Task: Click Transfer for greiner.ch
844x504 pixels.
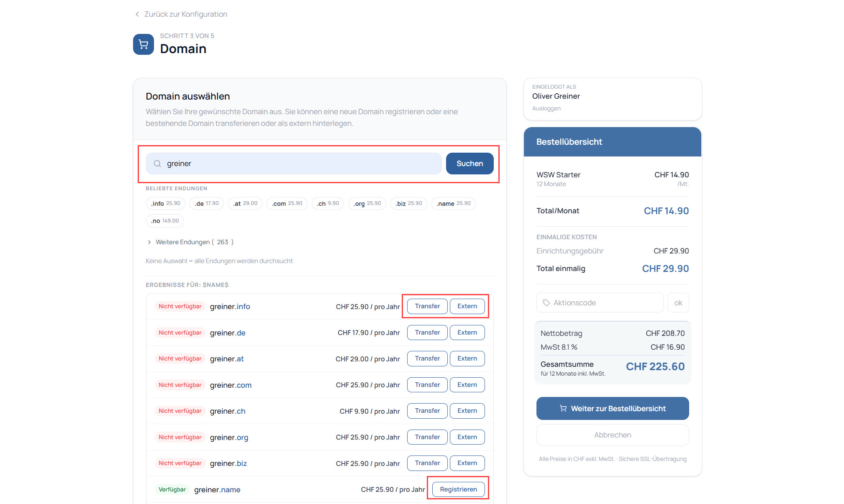Action: click(x=427, y=411)
